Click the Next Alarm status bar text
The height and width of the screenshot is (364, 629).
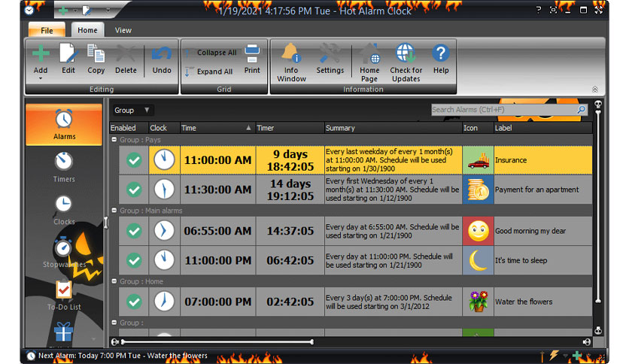coord(123,356)
